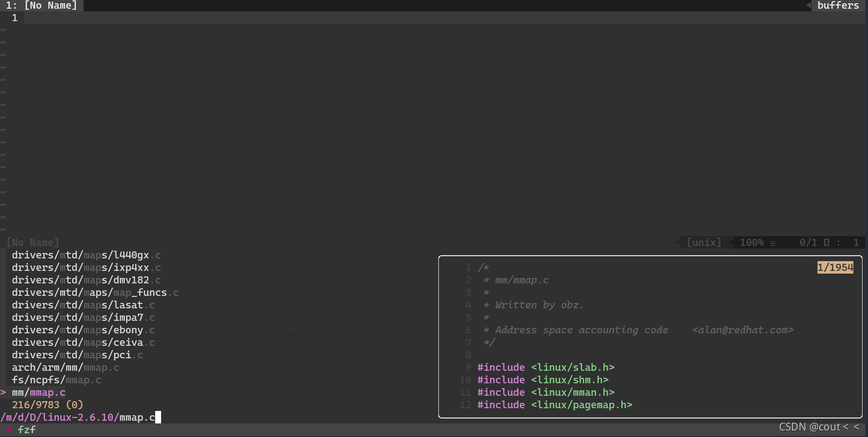The image size is (868, 437).
Task: Select fzf result fs/ncpfs/mmap.c
Action: [56, 380]
